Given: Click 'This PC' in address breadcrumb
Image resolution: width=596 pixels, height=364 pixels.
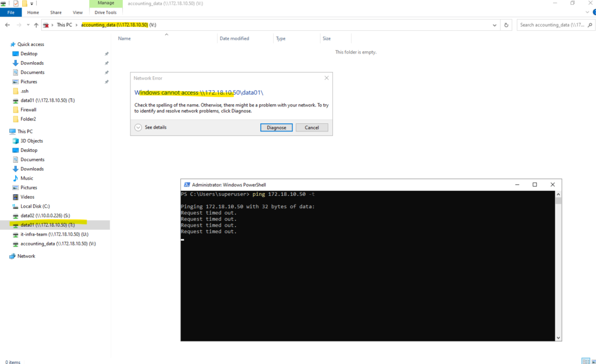Looking at the screenshot, I should 64,25.
